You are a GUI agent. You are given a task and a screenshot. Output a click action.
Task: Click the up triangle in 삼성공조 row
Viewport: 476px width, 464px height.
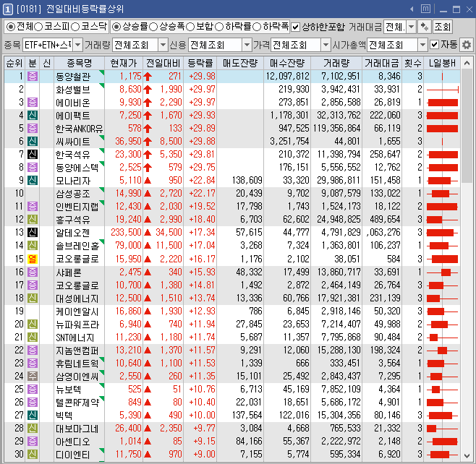coord(148,193)
